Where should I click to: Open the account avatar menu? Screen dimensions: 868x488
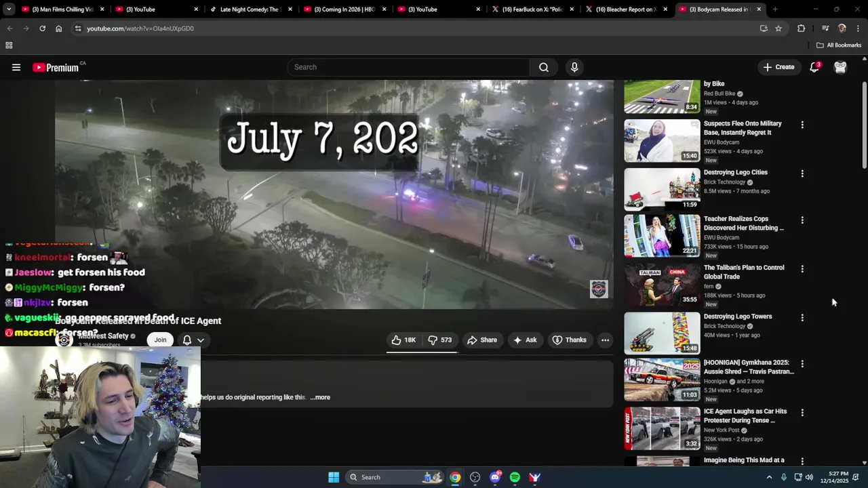pyautogui.click(x=840, y=67)
